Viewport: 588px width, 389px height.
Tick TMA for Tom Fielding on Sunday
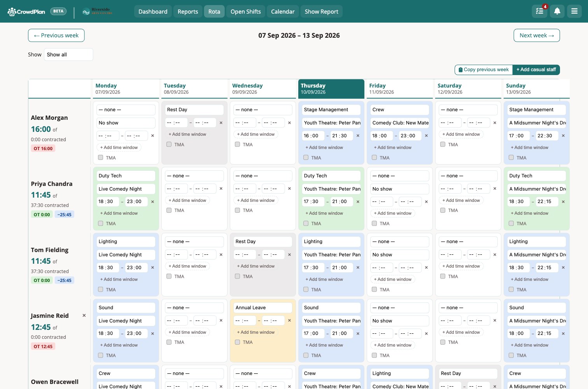coord(511,289)
